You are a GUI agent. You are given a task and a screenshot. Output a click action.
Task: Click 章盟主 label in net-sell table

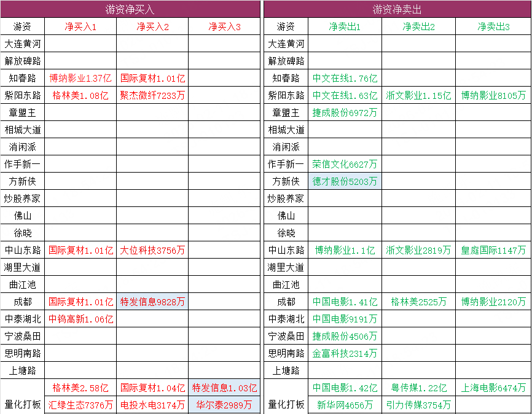pos(286,112)
